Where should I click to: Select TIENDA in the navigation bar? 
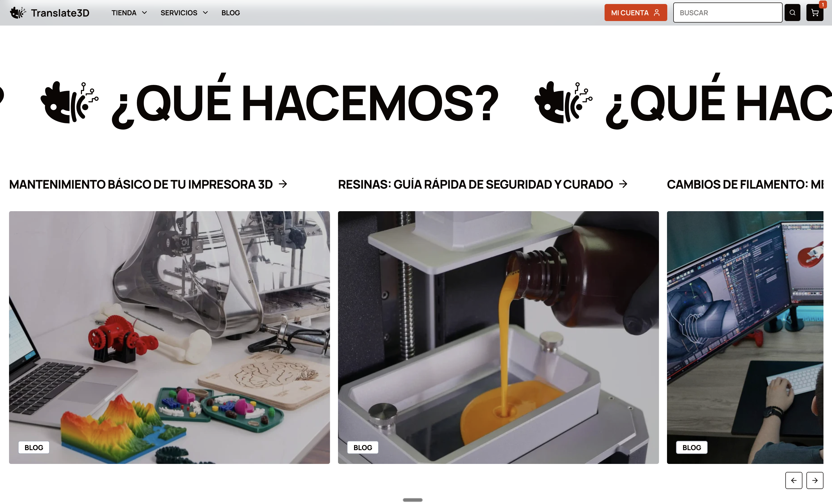click(x=124, y=13)
